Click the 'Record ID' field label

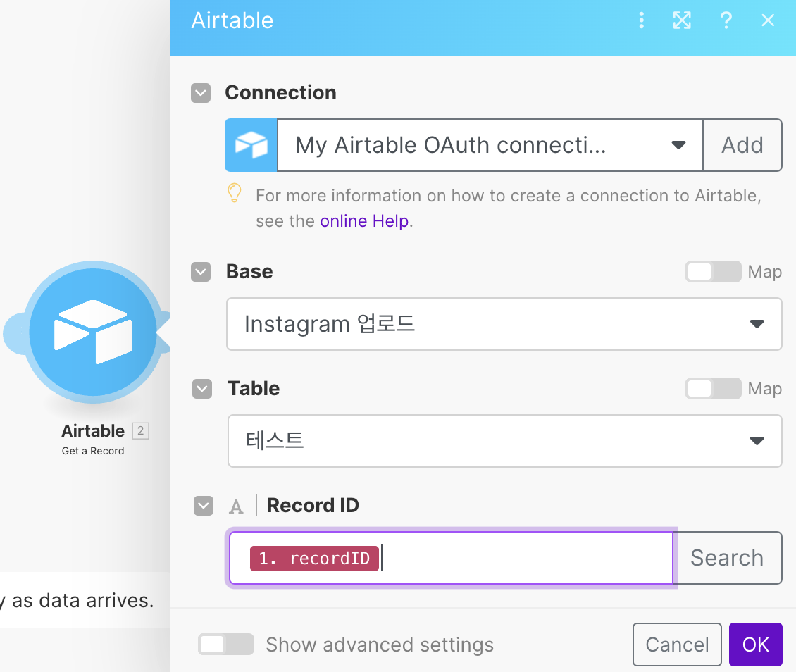313,506
